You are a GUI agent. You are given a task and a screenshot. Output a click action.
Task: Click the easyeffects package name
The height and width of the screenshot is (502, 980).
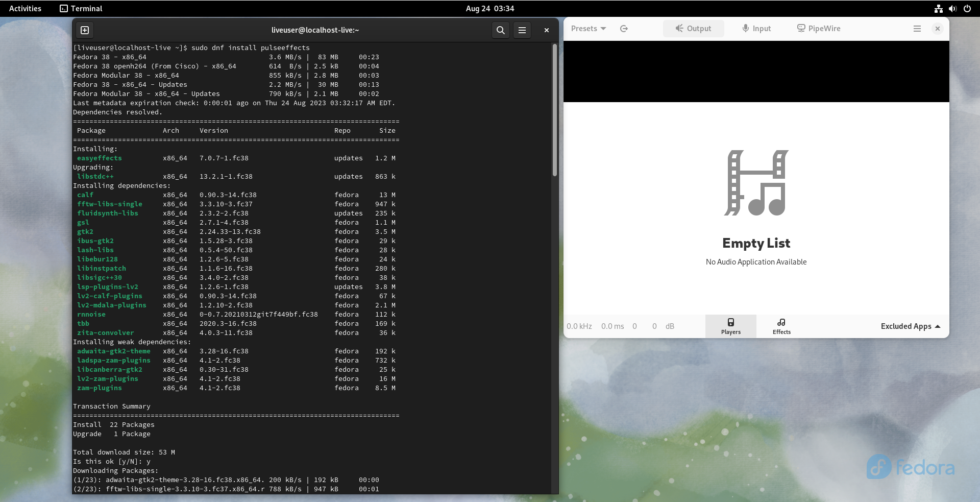coord(100,158)
